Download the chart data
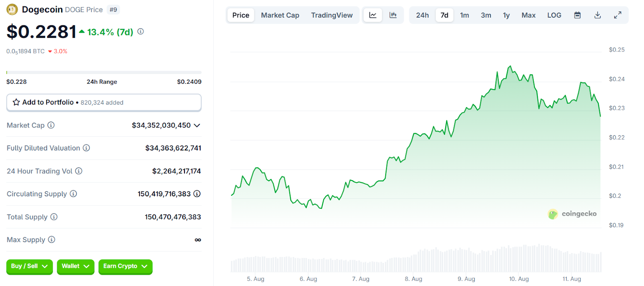Image resolution: width=644 pixels, height=286 pixels. [598, 15]
